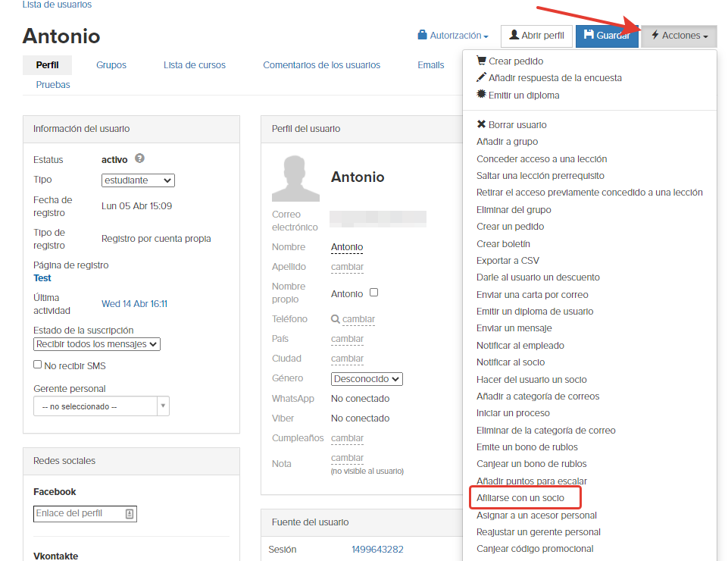Click the Abrir perfil button
The image size is (728, 561).
tap(536, 36)
